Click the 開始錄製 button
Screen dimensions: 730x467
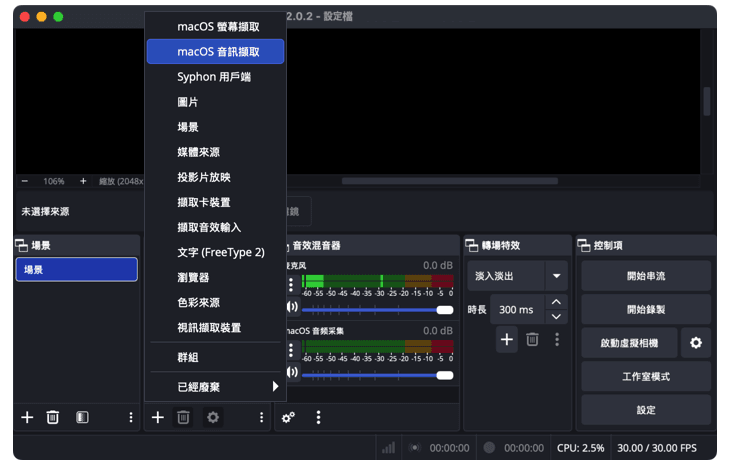646,309
